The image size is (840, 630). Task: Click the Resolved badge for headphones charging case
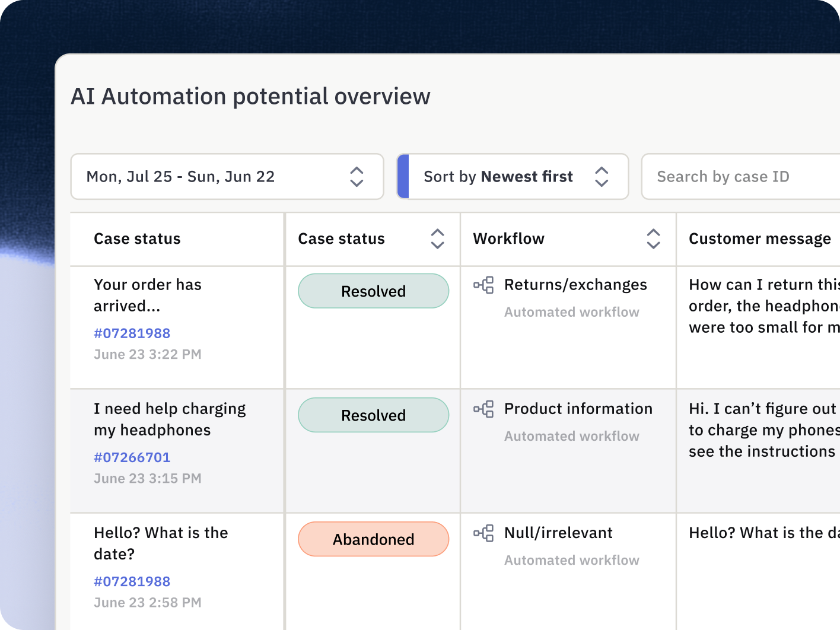point(373,415)
